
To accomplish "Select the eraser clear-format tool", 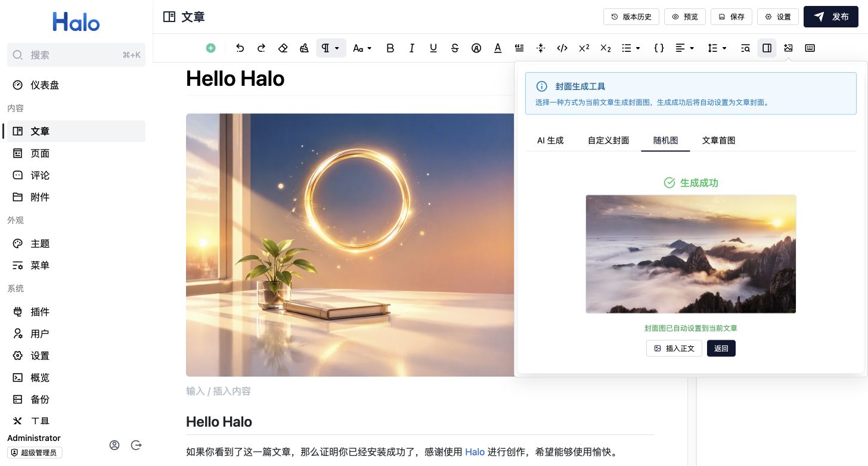I will coord(283,48).
